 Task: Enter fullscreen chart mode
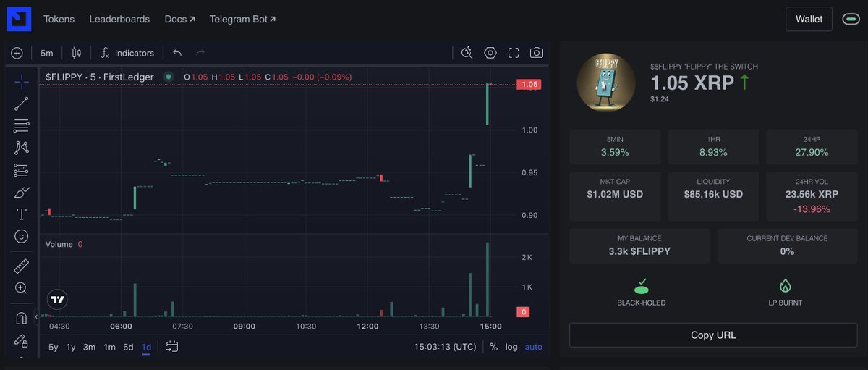click(x=514, y=52)
